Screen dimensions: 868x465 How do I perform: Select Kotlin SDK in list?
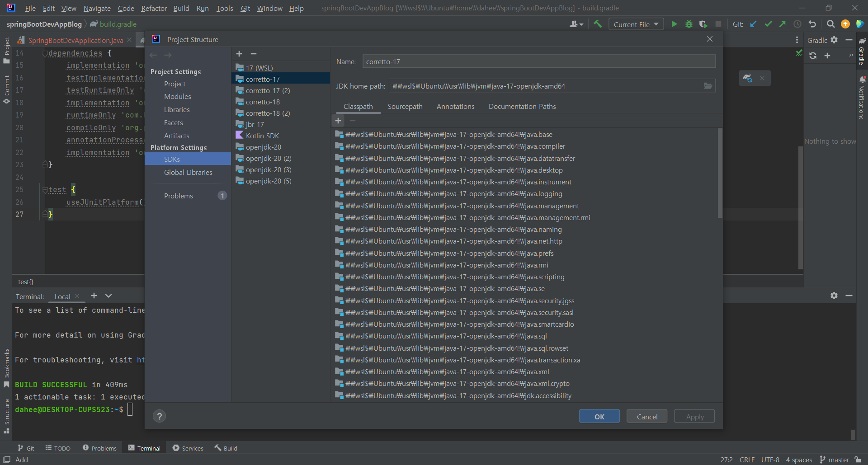click(262, 136)
